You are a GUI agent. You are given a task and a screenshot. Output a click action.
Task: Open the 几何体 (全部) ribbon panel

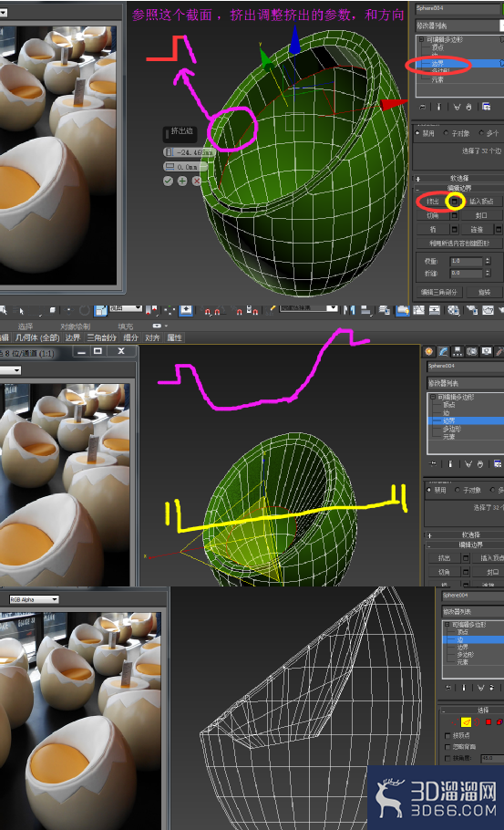tap(36, 337)
